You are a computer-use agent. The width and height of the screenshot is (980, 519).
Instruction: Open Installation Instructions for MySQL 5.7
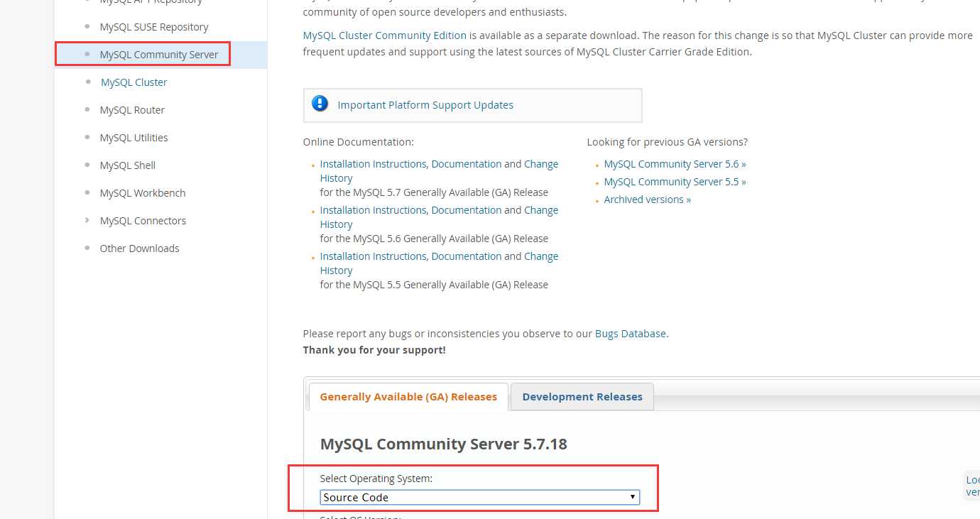click(373, 164)
